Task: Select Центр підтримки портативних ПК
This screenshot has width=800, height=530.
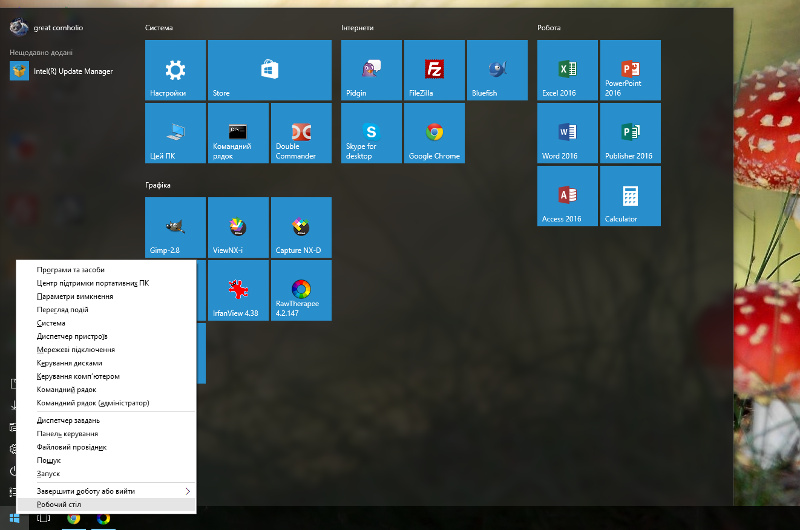Action: (106, 283)
